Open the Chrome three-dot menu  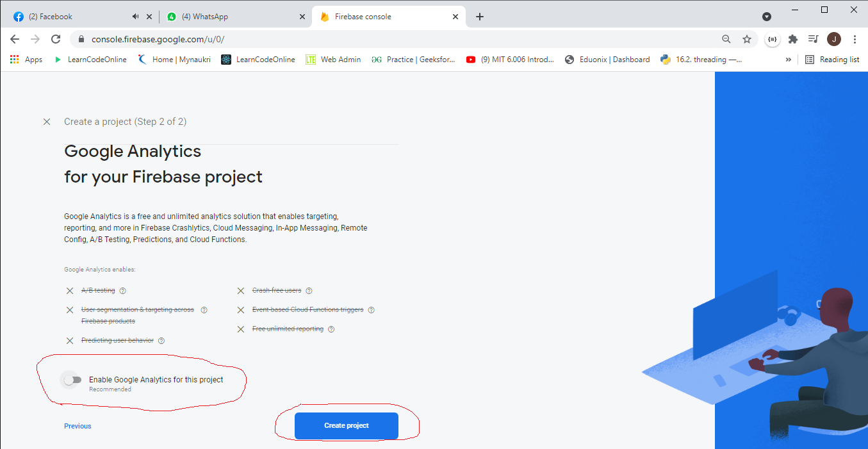point(855,39)
